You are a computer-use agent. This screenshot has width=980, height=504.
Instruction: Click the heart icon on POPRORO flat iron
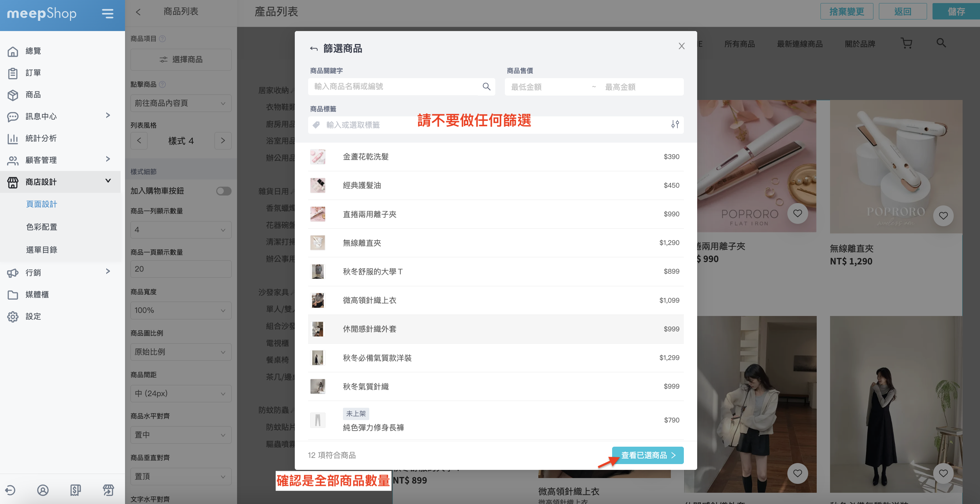click(797, 214)
